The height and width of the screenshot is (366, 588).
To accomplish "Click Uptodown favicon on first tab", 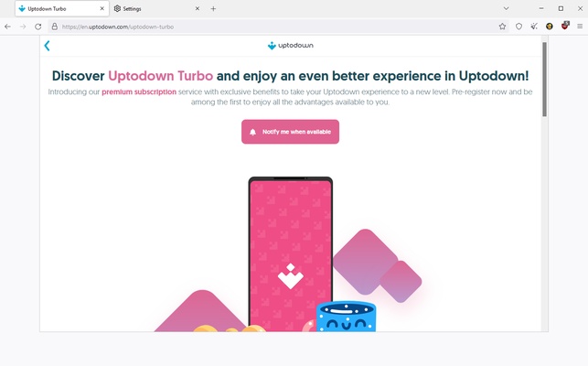I will (22, 8).
